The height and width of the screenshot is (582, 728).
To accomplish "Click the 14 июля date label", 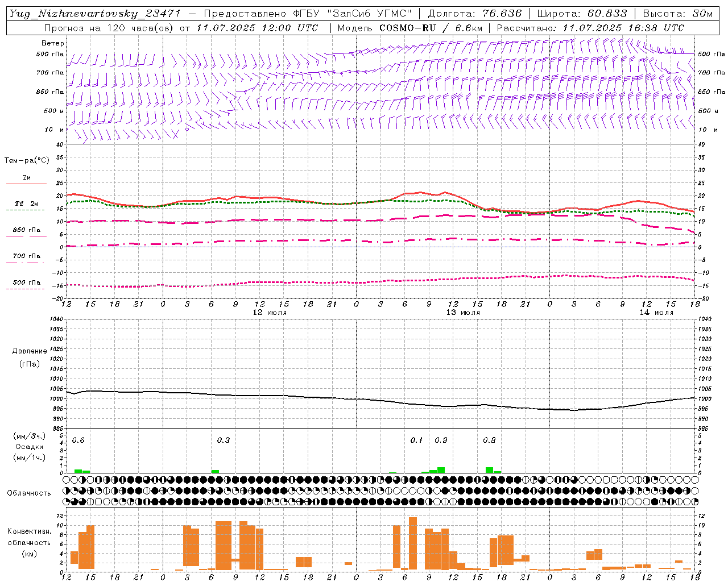I will click(x=656, y=313).
